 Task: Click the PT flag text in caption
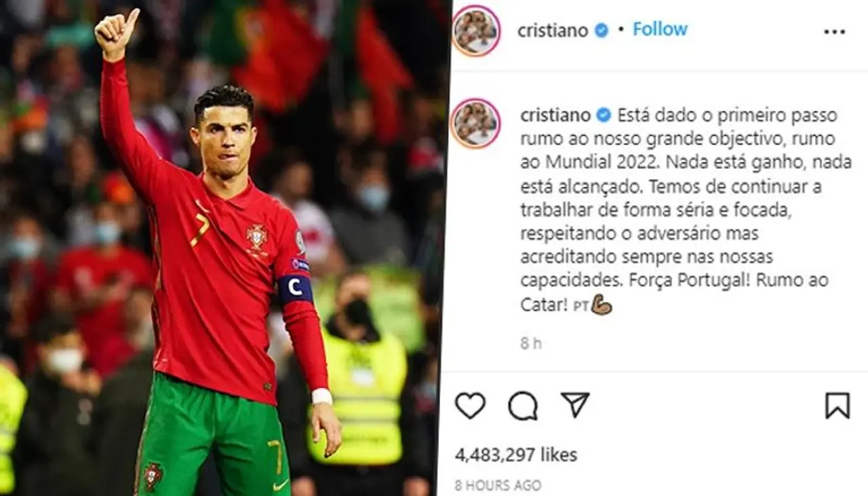click(x=580, y=307)
